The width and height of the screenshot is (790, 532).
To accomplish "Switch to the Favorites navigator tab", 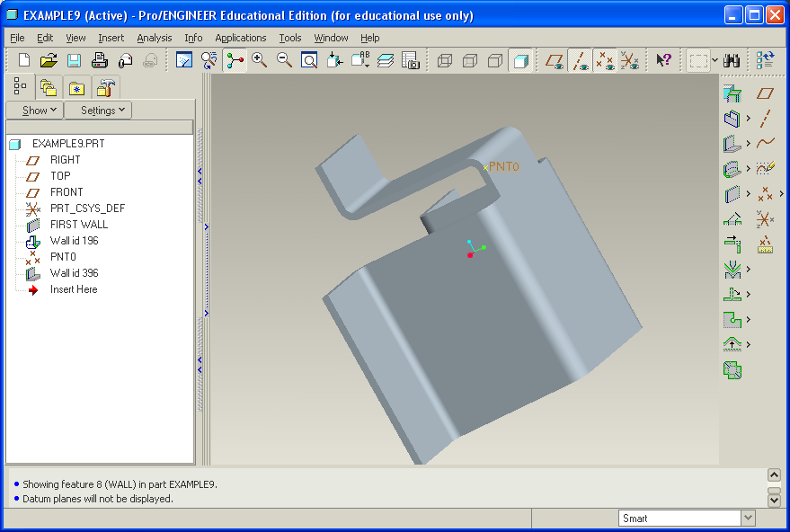I will [x=76, y=88].
